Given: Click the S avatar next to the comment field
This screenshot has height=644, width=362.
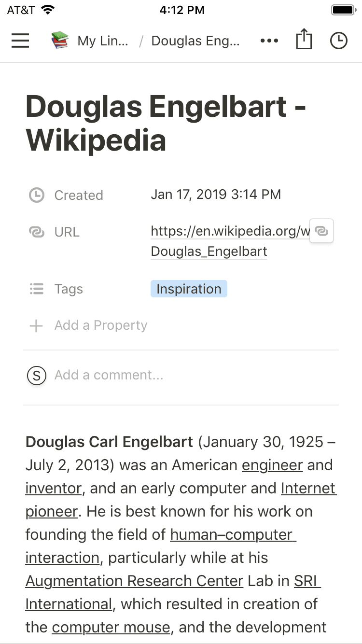Looking at the screenshot, I should [36, 375].
